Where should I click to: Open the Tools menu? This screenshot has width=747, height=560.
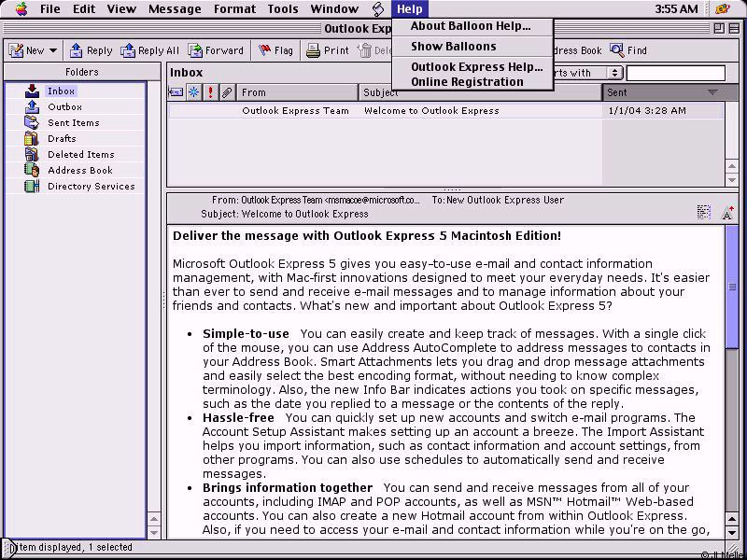pyautogui.click(x=283, y=8)
